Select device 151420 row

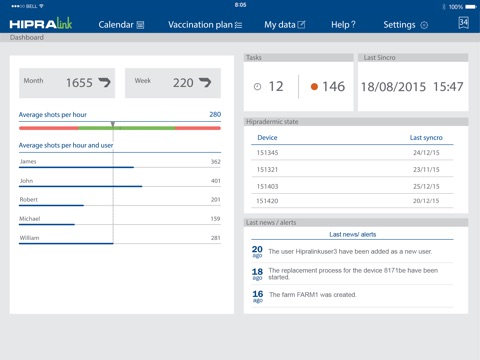point(352,201)
